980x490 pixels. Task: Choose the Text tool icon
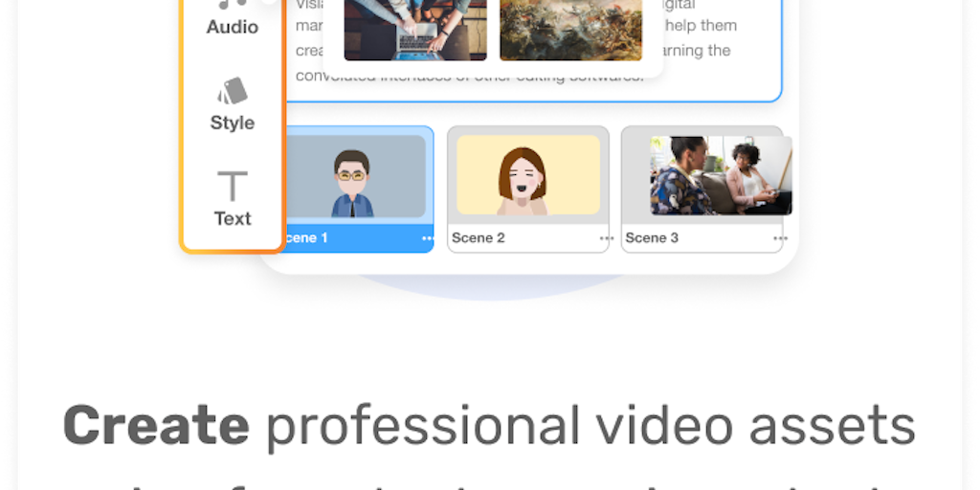coord(233,186)
